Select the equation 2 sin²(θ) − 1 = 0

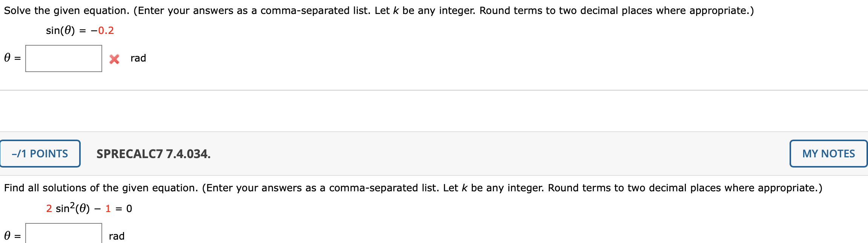(x=89, y=207)
